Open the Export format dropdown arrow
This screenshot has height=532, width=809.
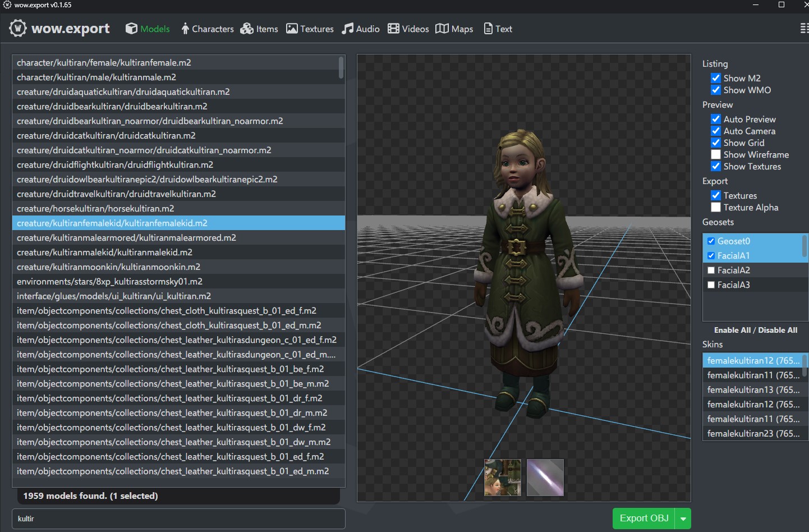pos(683,519)
